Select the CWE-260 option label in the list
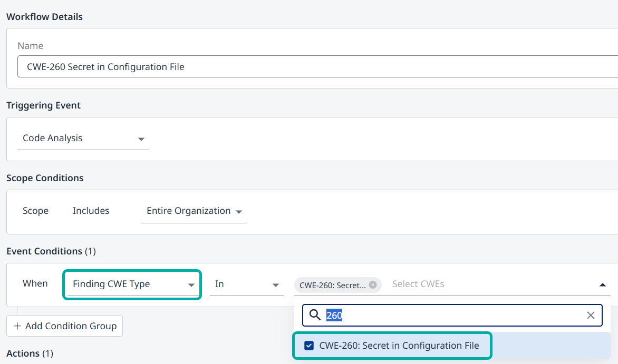 point(399,346)
